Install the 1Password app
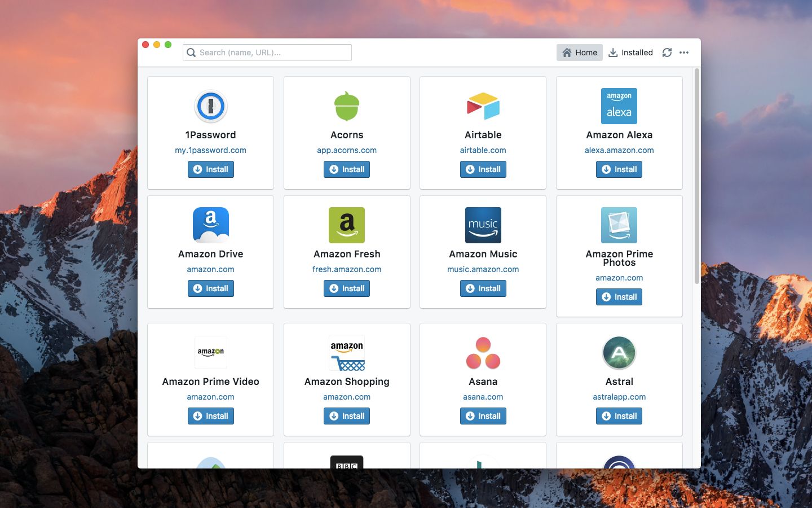 pyautogui.click(x=210, y=169)
